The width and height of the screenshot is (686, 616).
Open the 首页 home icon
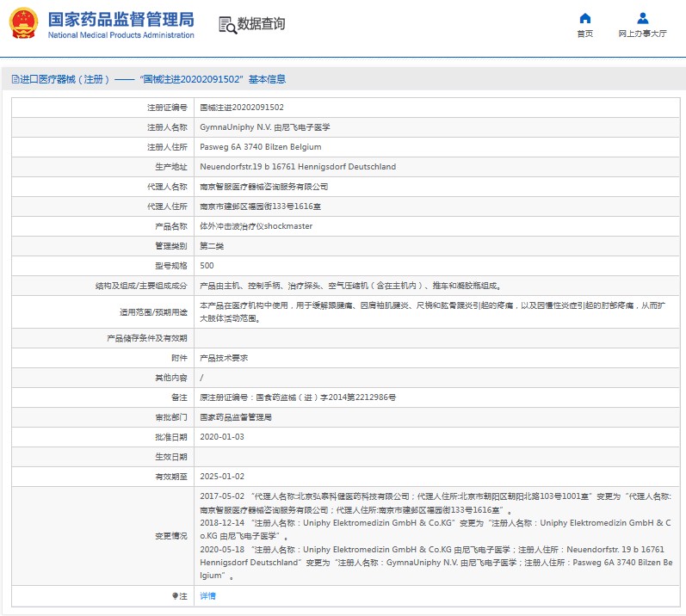click(585, 18)
